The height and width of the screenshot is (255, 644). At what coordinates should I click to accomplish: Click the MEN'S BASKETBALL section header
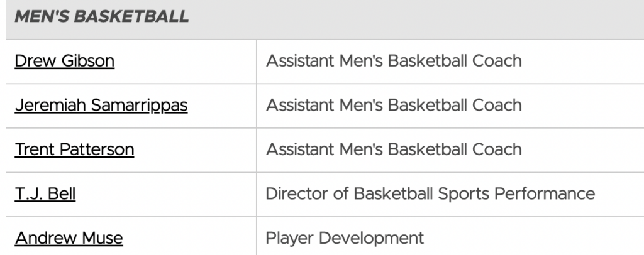point(101,17)
